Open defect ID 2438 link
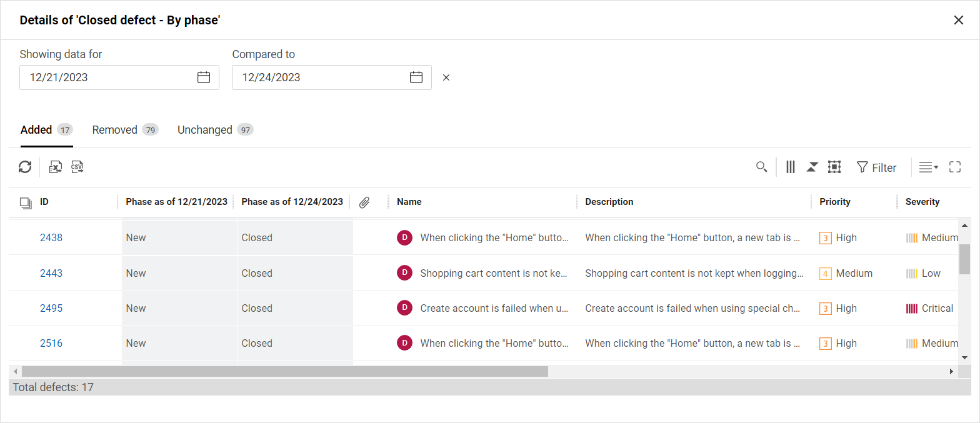The image size is (980, 423). [x=51, y=237]
